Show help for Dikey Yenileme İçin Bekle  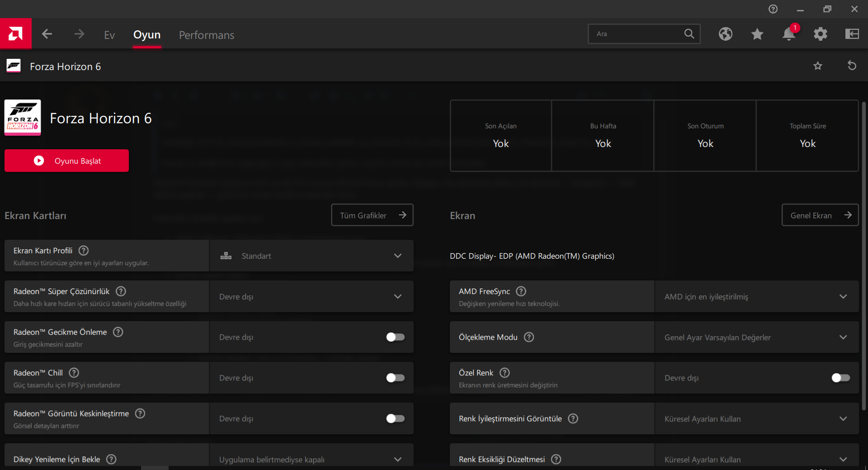pyautogui.click(x=111, y=459)
